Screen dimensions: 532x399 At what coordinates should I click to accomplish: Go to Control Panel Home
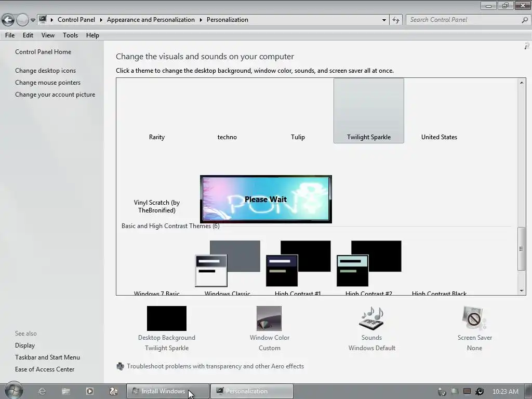point(43,52)
